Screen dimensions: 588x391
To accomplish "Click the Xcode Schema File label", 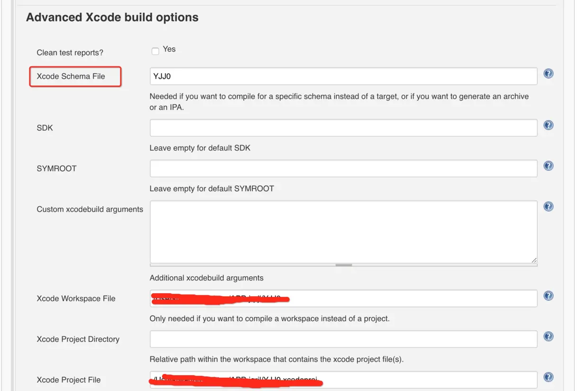I will click(x=71, y=76).
